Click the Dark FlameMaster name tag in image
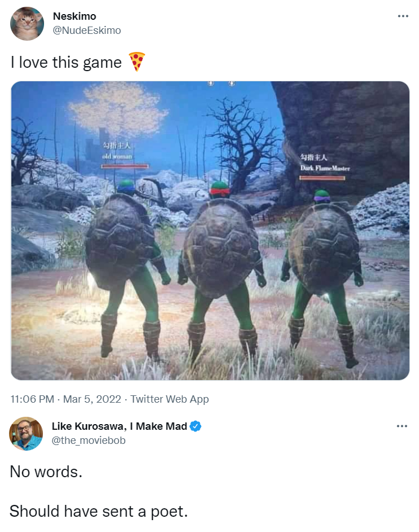Viewport: 419px width, 532px height. pos(325,168)
